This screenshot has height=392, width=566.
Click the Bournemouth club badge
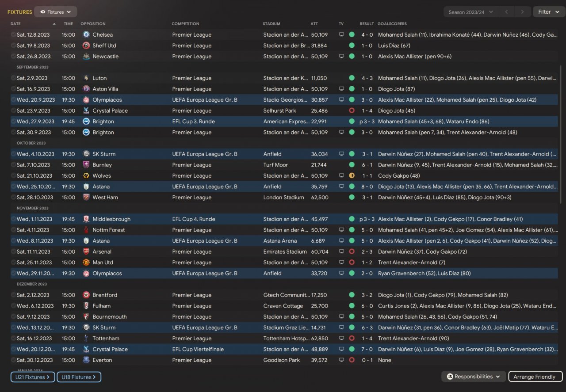[86, 317]
